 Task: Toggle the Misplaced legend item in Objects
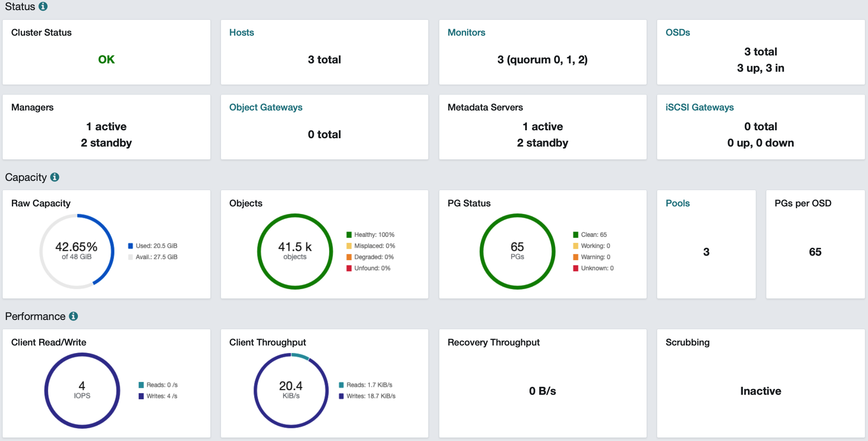click(371, 246)
